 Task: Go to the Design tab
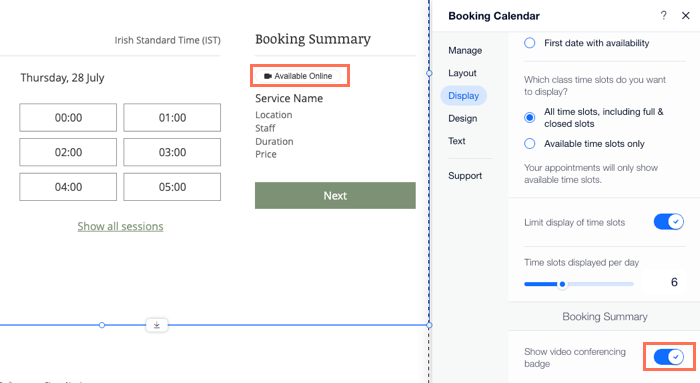pos(462,118)
